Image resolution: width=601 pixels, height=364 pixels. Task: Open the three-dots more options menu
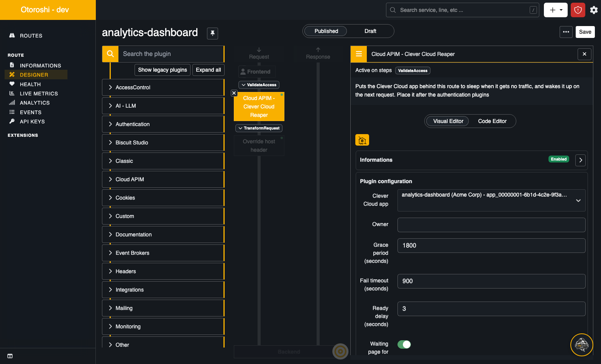click(566, 32)
